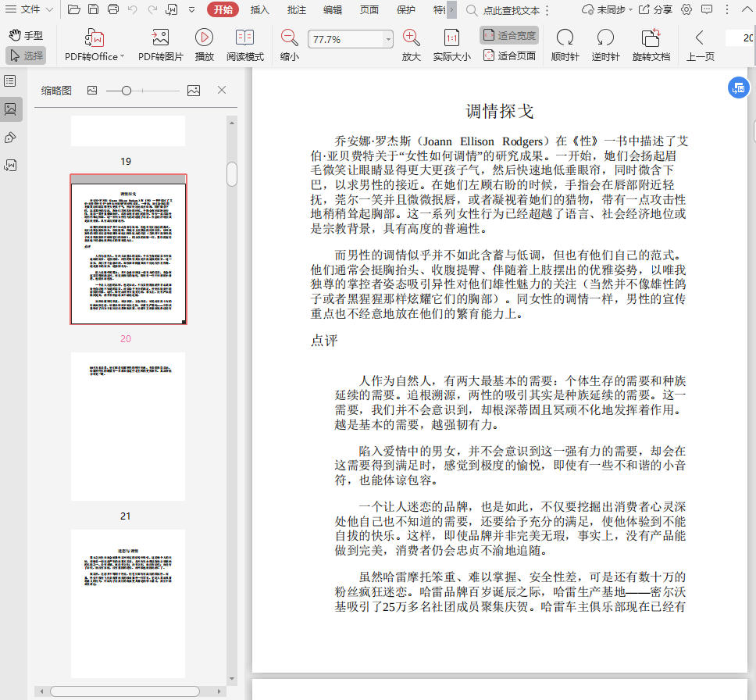The width and height of the screenshot is (756, 700).
Task: Go to 上一页 previous page
Action: (700, 45)
